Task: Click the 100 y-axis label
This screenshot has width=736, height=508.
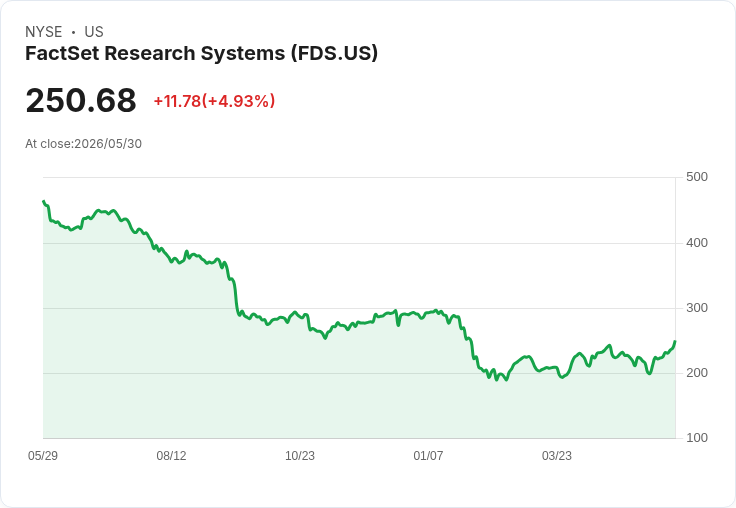Action: (x=697, y=438)
